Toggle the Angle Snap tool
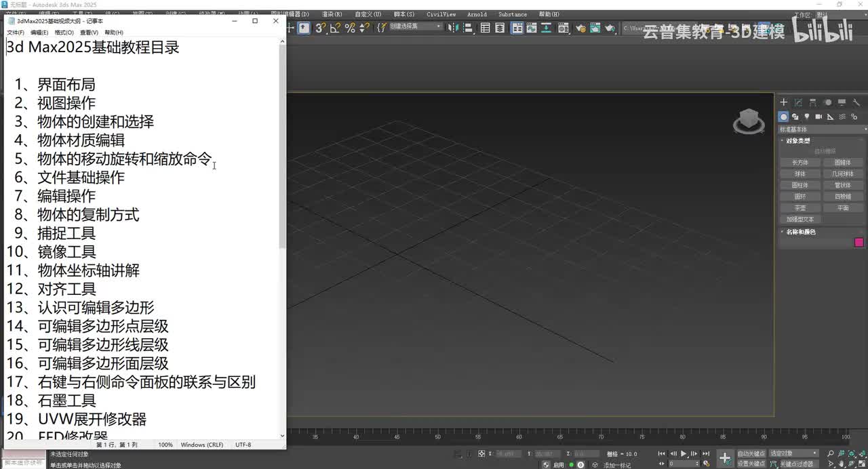868x469 pixels. pyautogui.click(x=335, y=28)
